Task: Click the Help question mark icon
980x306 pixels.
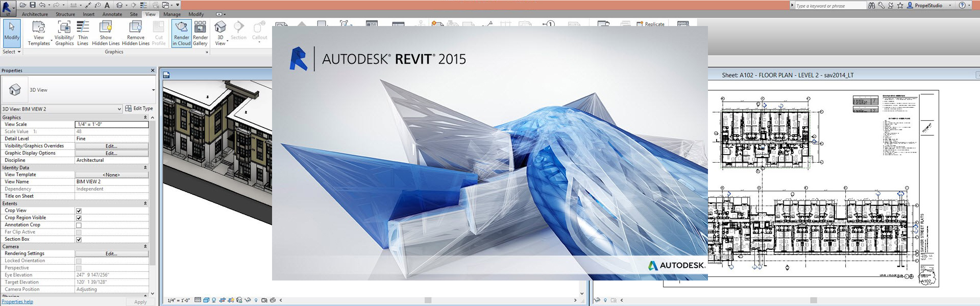Action: 962,5
